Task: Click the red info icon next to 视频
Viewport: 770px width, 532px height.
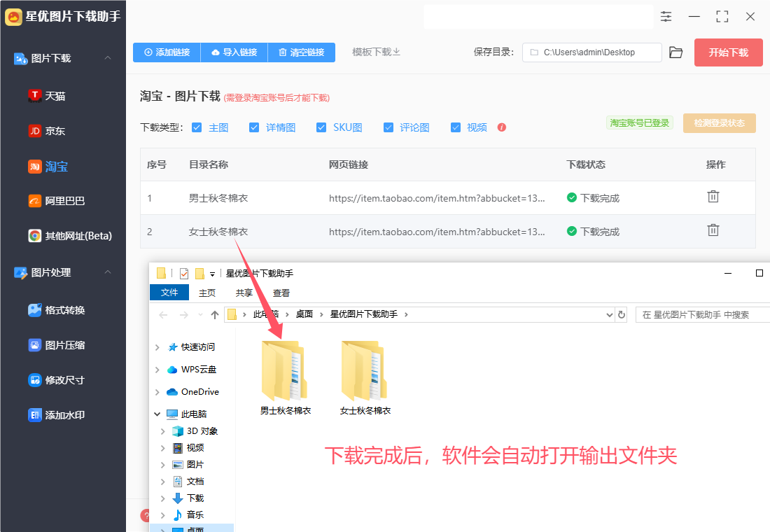Action: tap(501, 127)
